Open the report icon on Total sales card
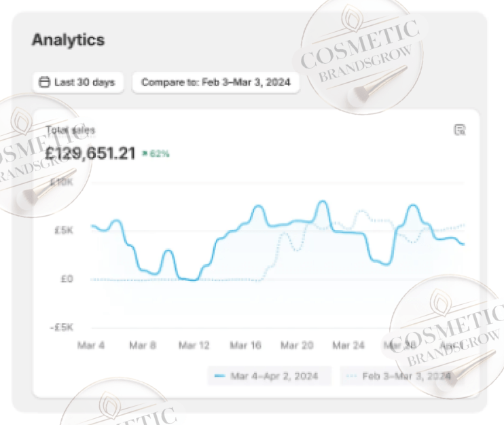The height and width of the screenshot is (425, 504). (460, 130)
